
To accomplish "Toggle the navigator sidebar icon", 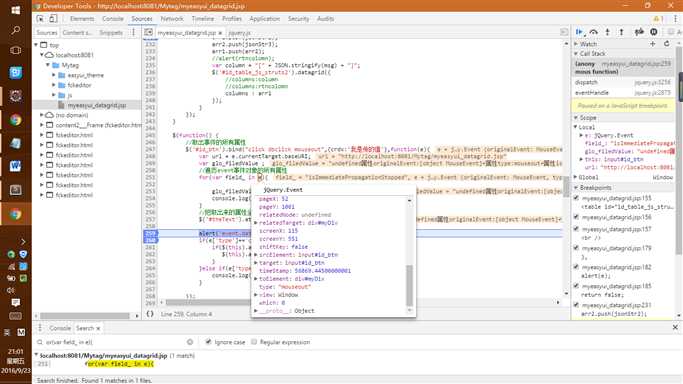I will pos(149,32).
